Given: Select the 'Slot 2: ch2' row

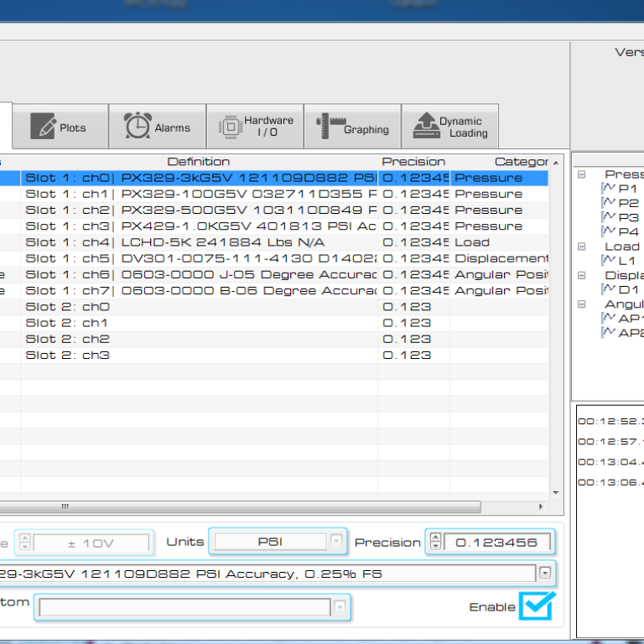Looking at the screenshot, I should click(x=274, y=339).
